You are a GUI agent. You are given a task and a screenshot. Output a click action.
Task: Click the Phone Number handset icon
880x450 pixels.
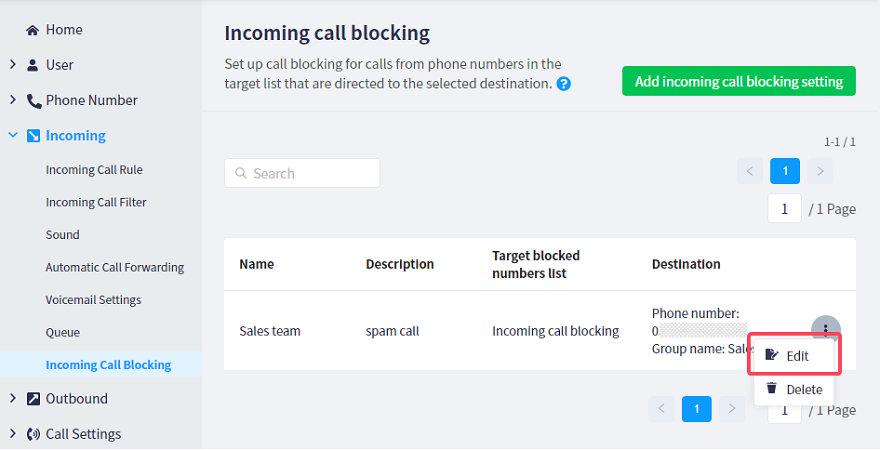pos(33,100)
